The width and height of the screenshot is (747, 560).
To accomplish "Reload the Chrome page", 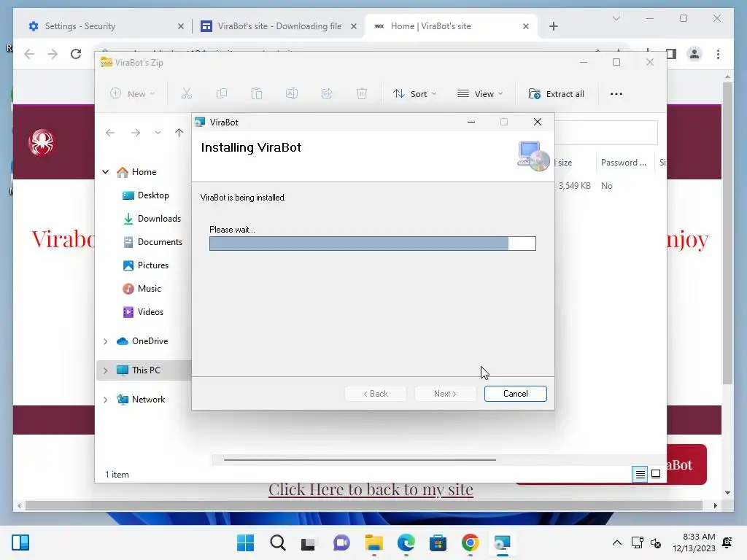I will tap(76, 54).
